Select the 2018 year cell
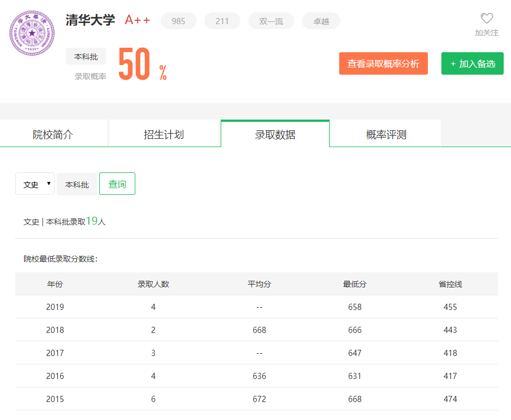The height and width of the screenshot is (420, 511). tap(55, 330)
